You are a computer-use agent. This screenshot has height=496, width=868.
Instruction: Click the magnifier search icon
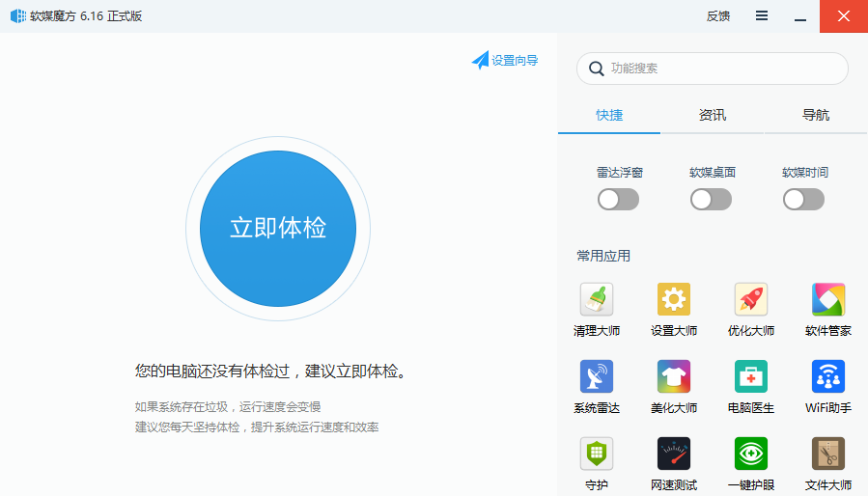coord(596,69)
